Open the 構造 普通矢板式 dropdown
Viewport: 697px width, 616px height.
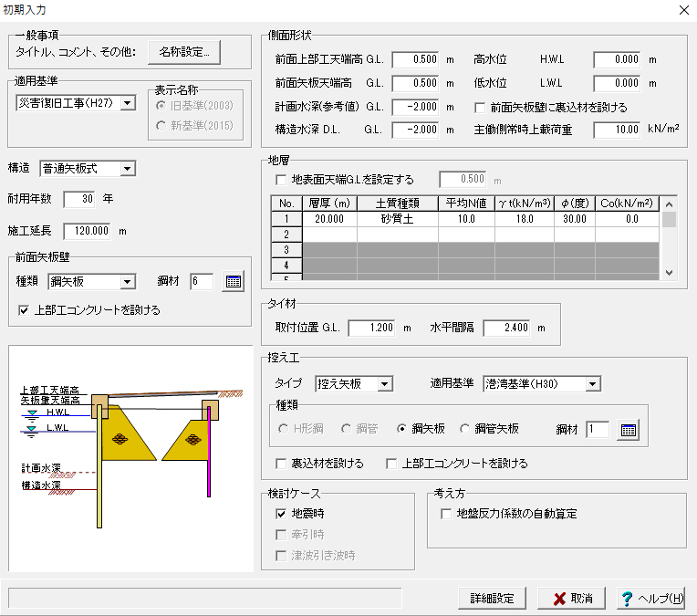point(128,169)
